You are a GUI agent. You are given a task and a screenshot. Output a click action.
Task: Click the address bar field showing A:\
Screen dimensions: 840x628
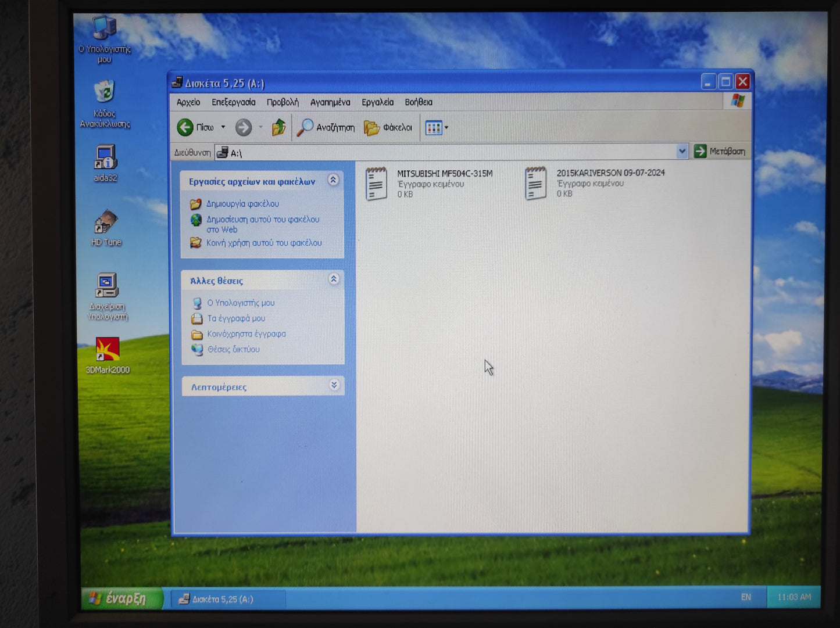coord(448,152)
